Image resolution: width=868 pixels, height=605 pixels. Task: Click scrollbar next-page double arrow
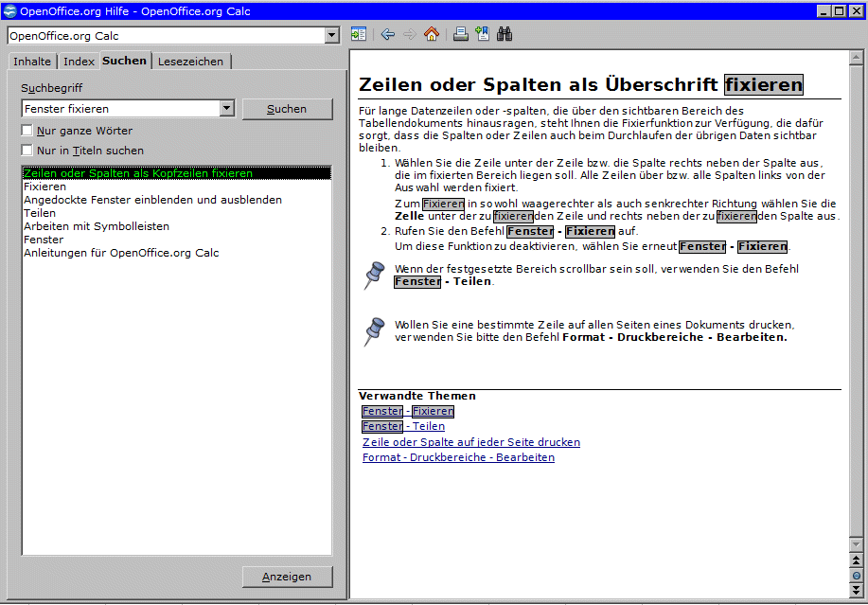click(x=856, y=591)
